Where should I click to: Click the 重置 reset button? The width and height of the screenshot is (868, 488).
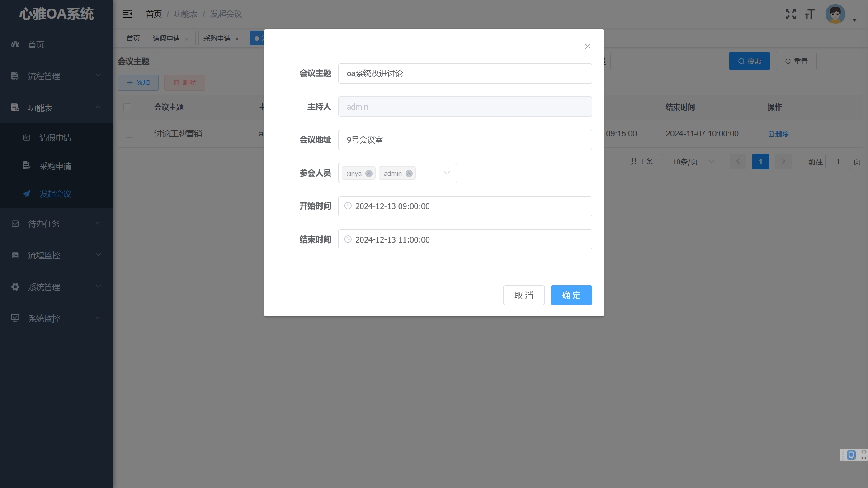[796, 61]
